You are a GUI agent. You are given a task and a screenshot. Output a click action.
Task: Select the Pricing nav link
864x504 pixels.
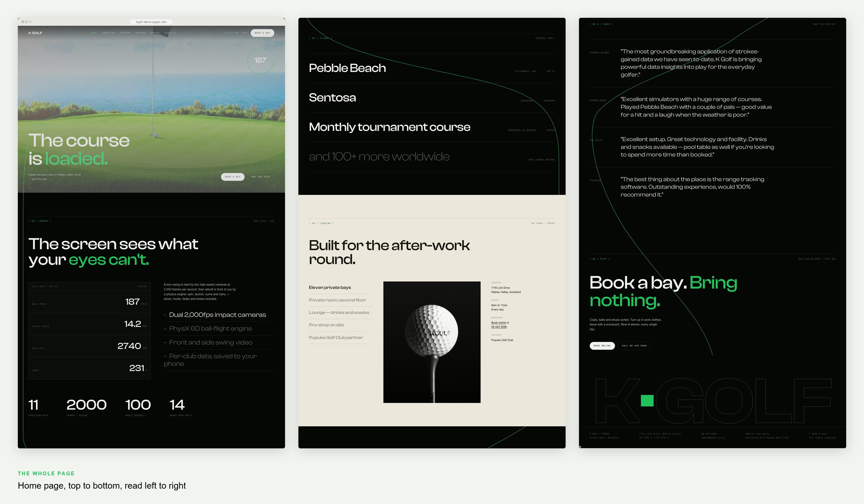pyautogui.click(x=141, y=33)
